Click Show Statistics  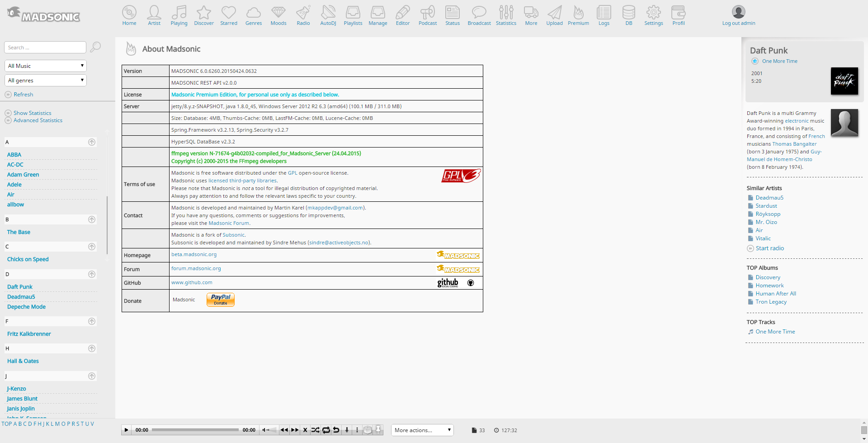click(x=33, y=113)
